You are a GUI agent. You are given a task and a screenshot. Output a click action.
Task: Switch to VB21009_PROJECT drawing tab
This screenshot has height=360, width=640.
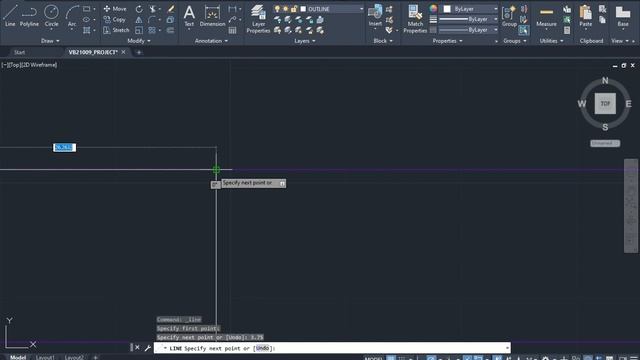(93, 52)
